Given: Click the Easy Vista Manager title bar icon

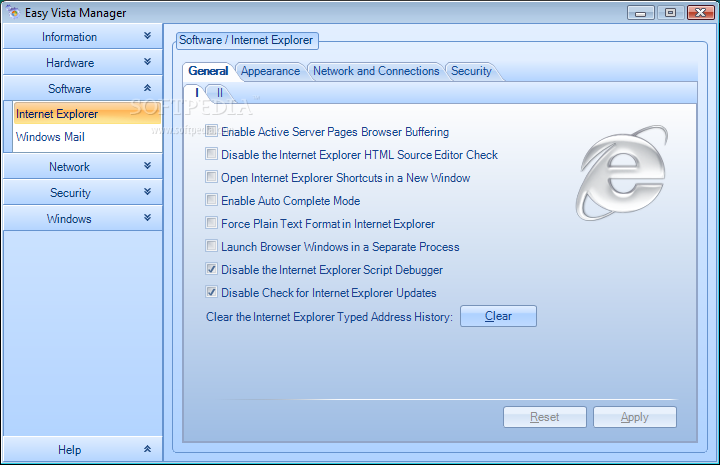Looking at the screenshot, I should click(14, 12).
